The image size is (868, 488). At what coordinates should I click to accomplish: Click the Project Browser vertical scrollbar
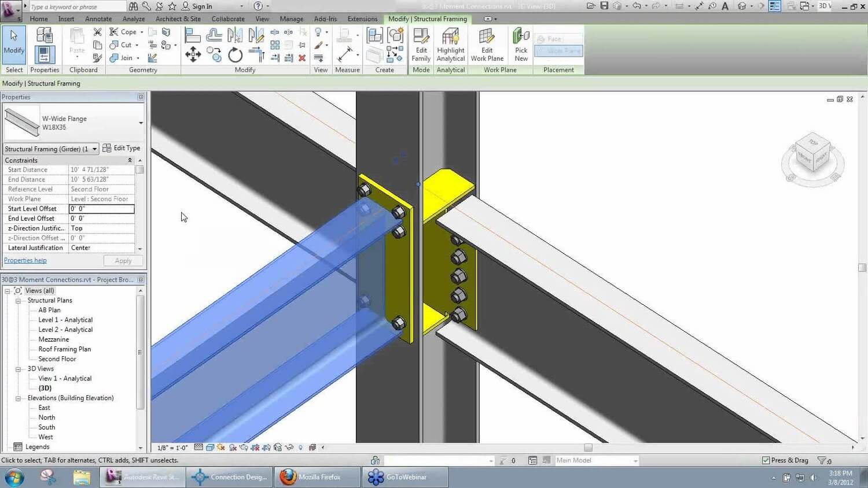click(x=140, y=353)
